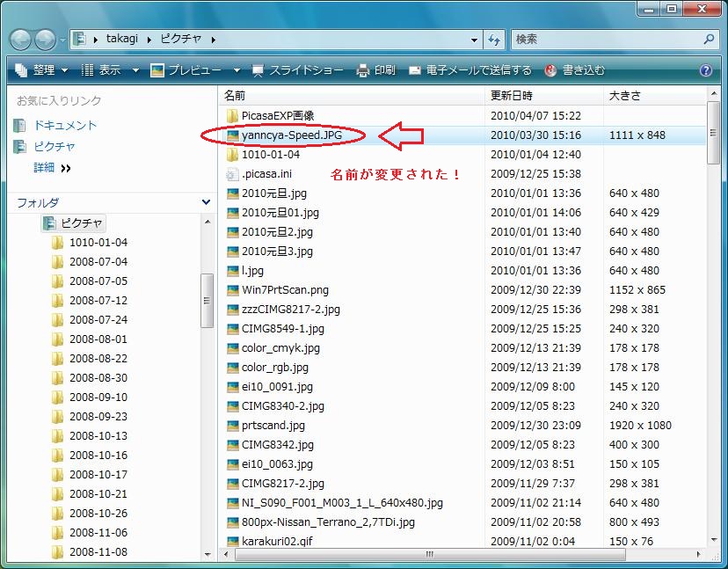Click the file name NI_S090_F001_M003_1_L_640x480.jpg

click(x=342, y=503)
